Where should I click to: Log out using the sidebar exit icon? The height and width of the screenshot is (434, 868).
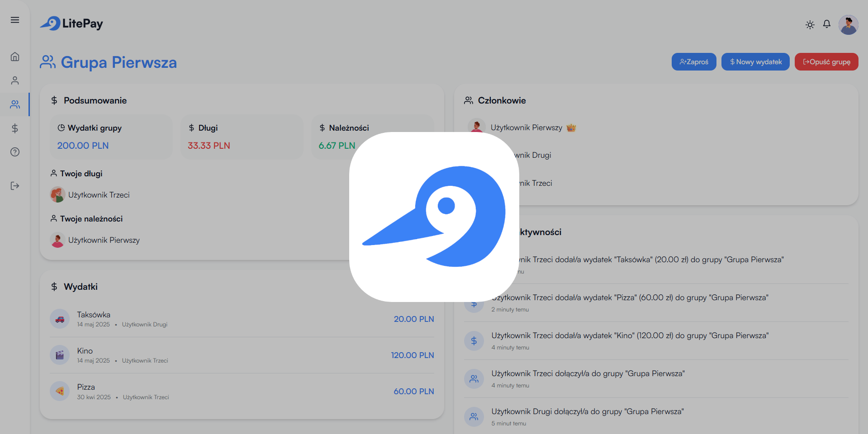pyautogui.click(x=15, y=186)
